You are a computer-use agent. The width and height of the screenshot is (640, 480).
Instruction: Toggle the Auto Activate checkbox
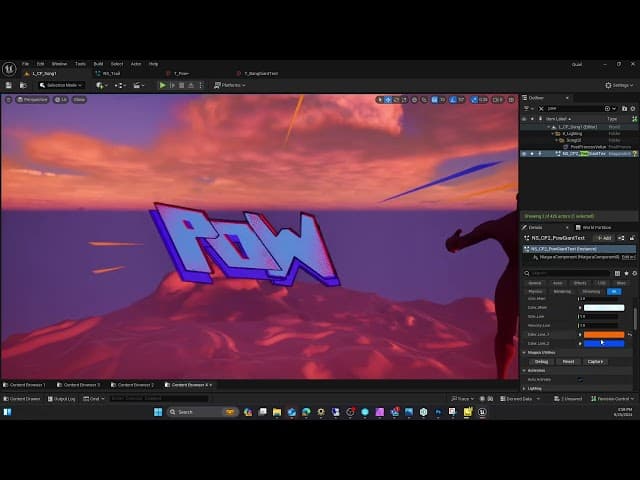pos(580,379)
